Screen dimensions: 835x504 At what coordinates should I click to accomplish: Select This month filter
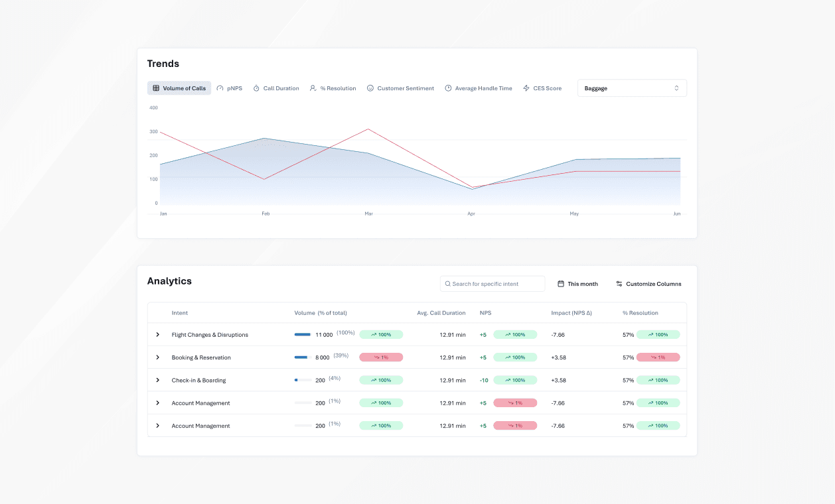577,283
